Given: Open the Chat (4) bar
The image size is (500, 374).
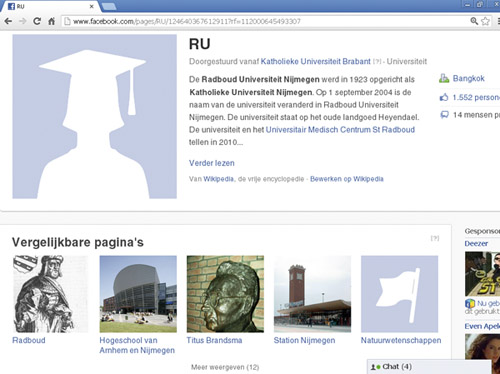Looking at the screenshot, I should click(x=429, y=367).
